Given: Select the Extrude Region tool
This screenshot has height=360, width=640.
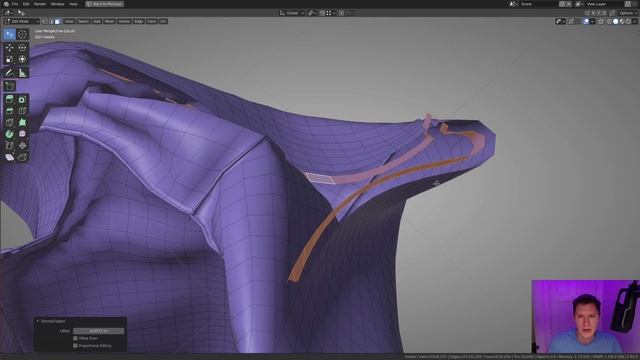Looking at the screenshot, I should (9, 99).
